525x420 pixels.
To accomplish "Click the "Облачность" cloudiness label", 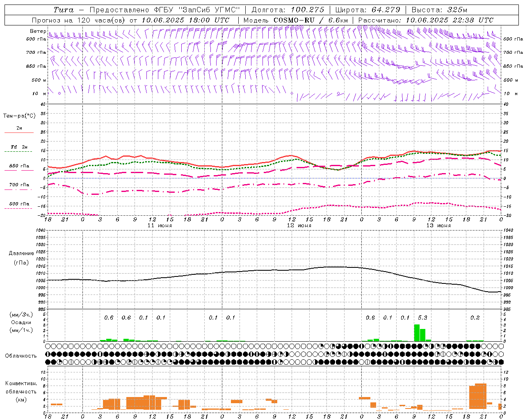I will click(21, 356).
